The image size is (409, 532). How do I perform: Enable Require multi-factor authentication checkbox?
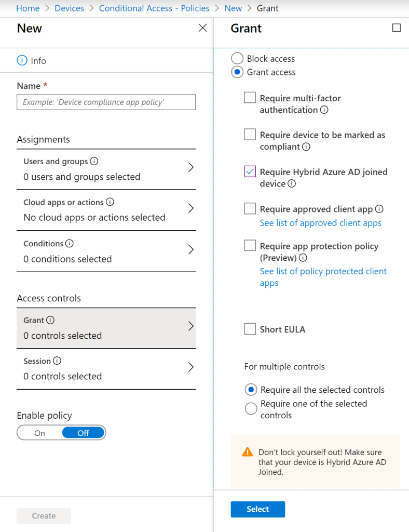(250, 98)
